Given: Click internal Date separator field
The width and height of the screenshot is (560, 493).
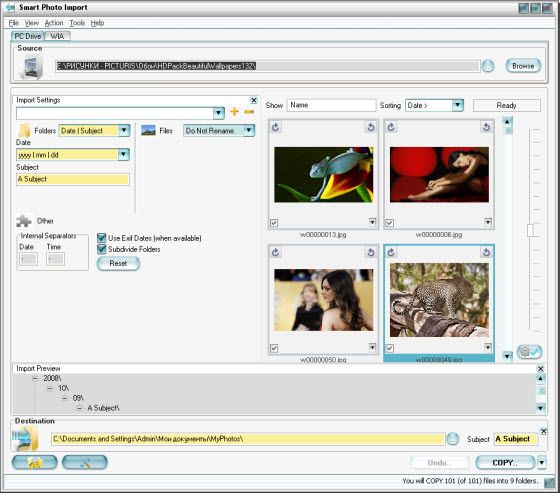Looking at the screenshot, I should click(28, 259).
